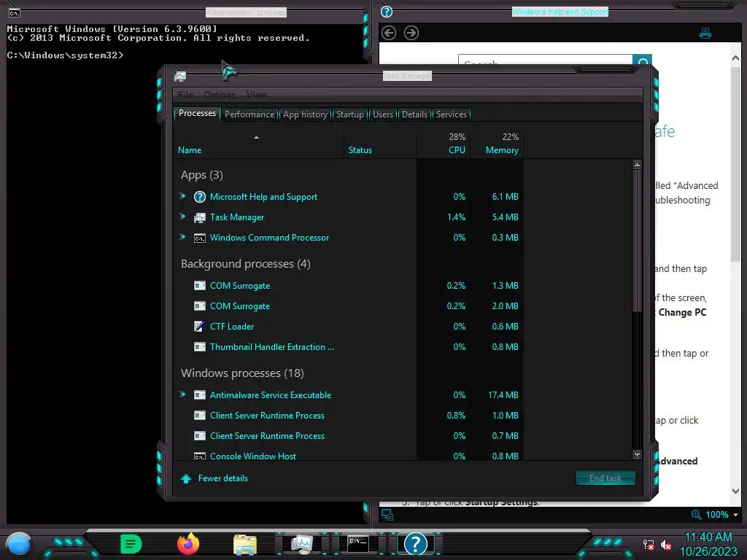Select the first COM Surrogate row at 1.3 MB
This screenshot has width=747, height=560.
tap(348, 286)
